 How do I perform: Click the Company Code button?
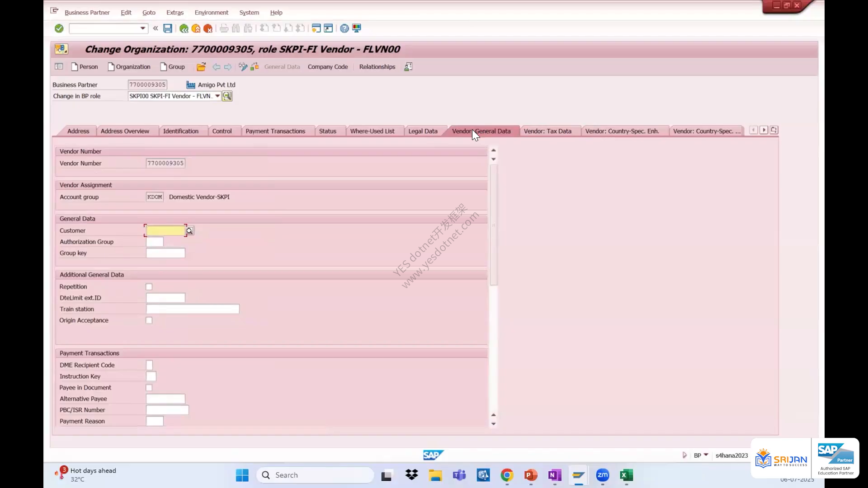click(328, 67)
